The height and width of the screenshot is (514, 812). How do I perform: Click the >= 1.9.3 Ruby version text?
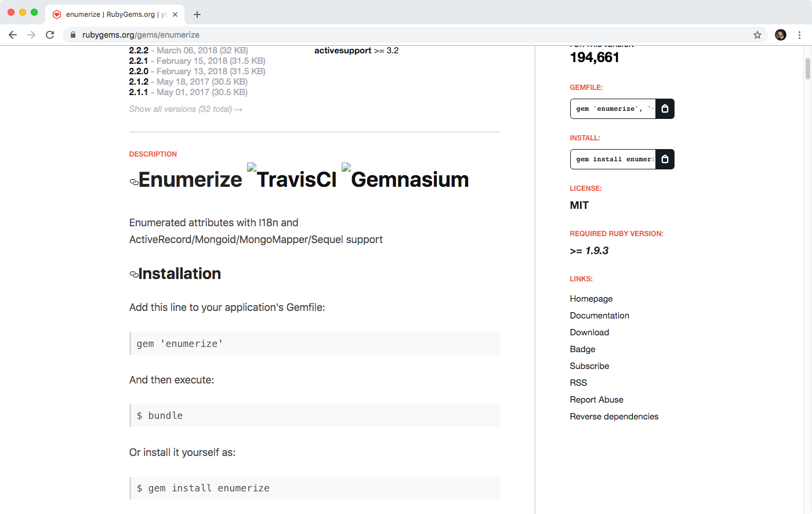[589, 251]
